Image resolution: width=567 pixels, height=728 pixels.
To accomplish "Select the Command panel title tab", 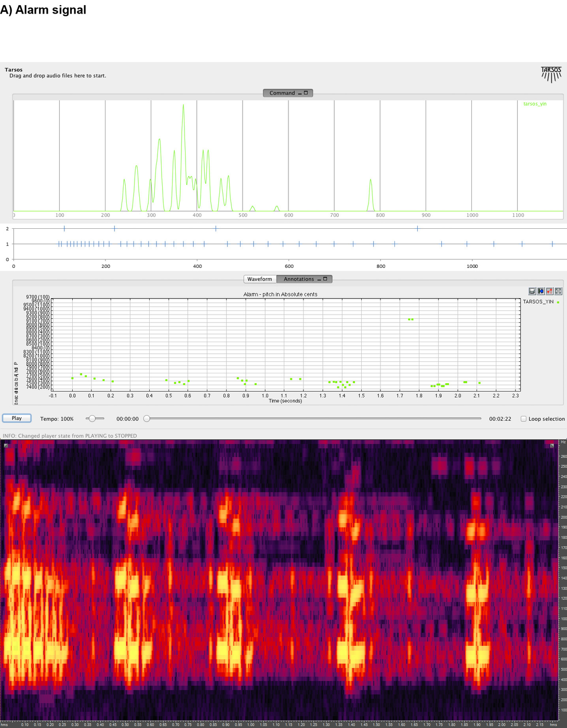I will pos(282,93).
